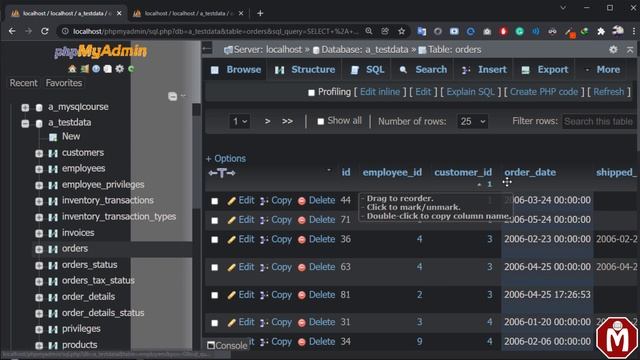The width and height of the screenshot is (640, 360).
Task: Open the Insert tab
Action: [484, 69]
